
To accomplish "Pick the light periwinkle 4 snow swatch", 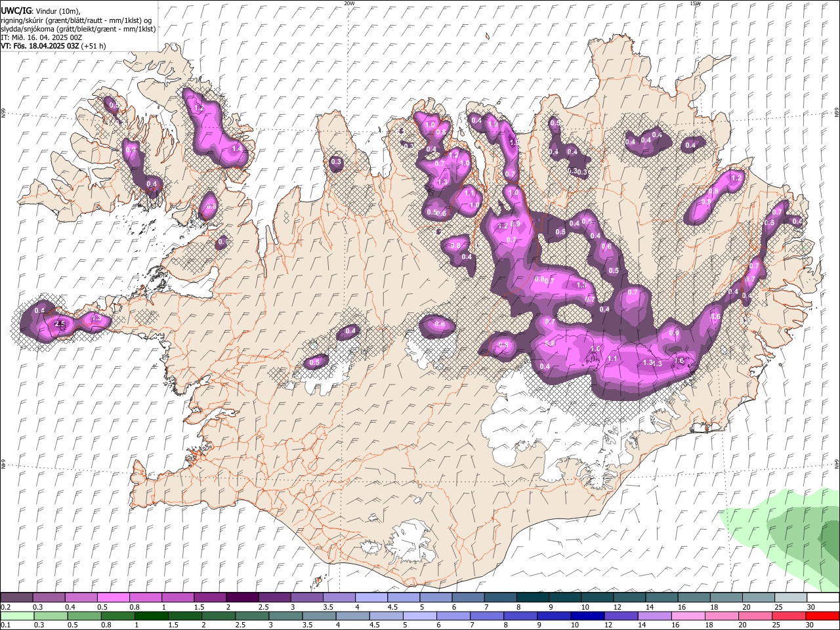I will (371, 597).
